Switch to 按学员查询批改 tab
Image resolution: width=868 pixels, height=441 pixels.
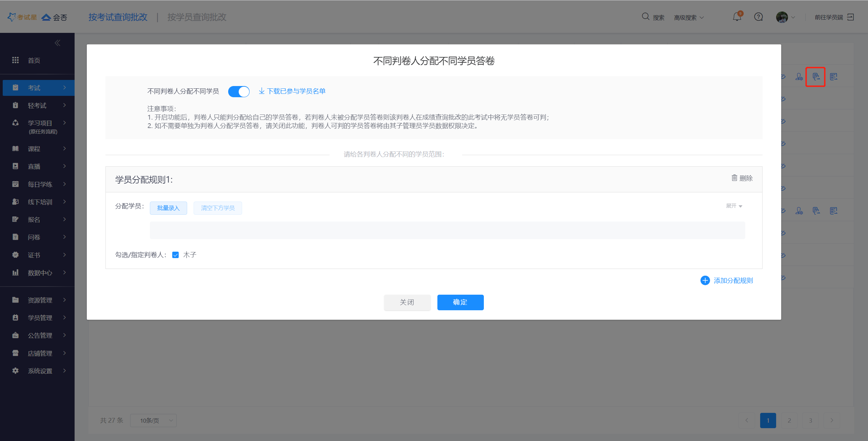197,17
